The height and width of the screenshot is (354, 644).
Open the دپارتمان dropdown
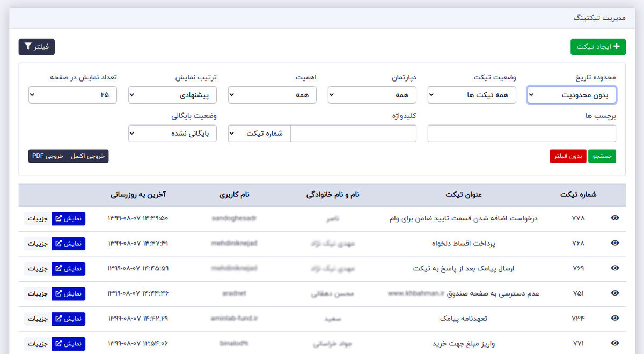click(372, 95)
